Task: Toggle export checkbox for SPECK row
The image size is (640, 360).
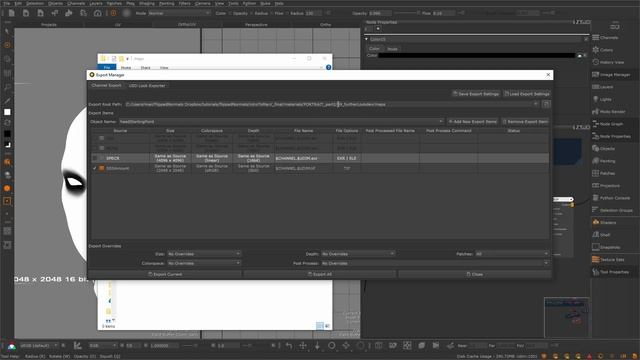Action: [95, 158]
